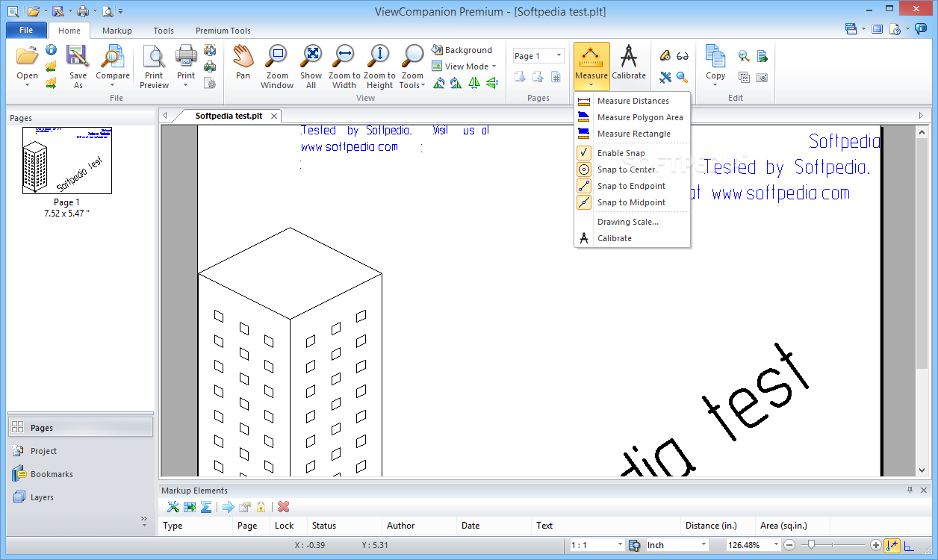Click the blue info icon beside Open
Image resolution: width=938 pixels, height=560 pixels.
point(51,50)
